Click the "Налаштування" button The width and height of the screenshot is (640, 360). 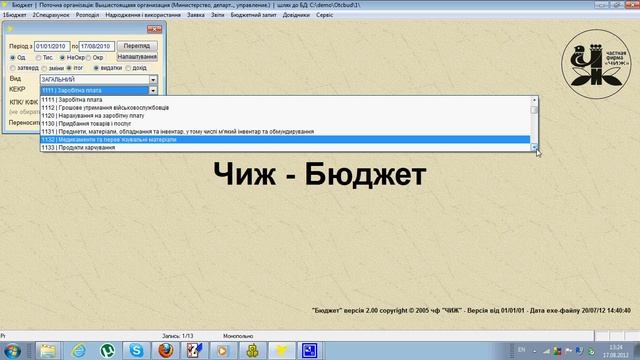[x=137, y=57]
